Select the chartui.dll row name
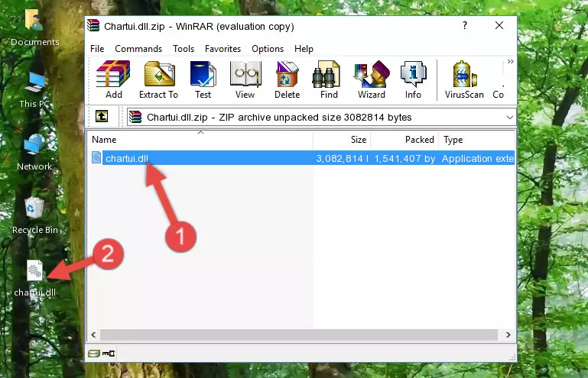The width and height of the screenshot is (588, 378). click(x=127, y=159)
